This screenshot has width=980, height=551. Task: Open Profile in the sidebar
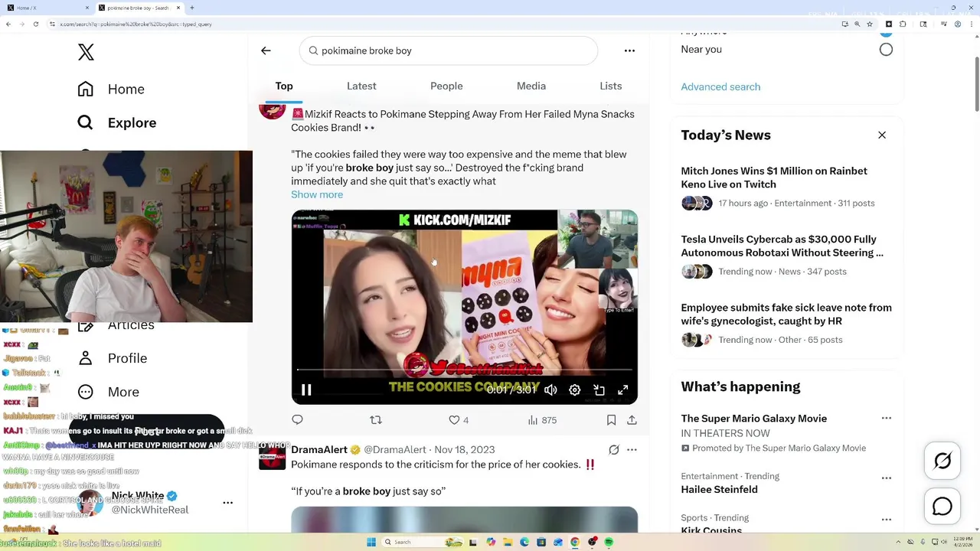(x=112, y=358)
